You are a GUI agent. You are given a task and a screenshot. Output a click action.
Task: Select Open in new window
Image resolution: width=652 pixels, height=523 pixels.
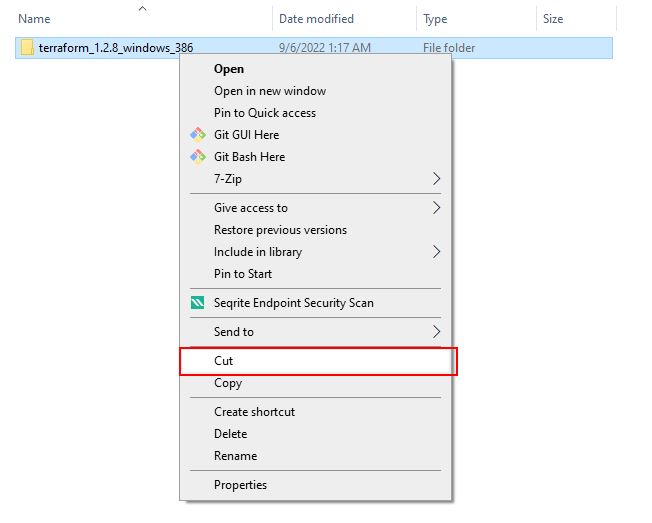tap(270, 91)
